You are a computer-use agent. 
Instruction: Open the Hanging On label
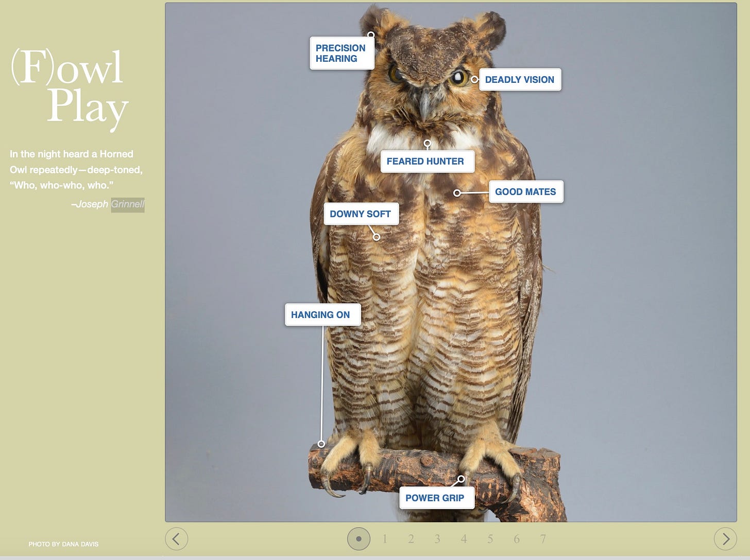pyautogui.click(x=322, y=314)
